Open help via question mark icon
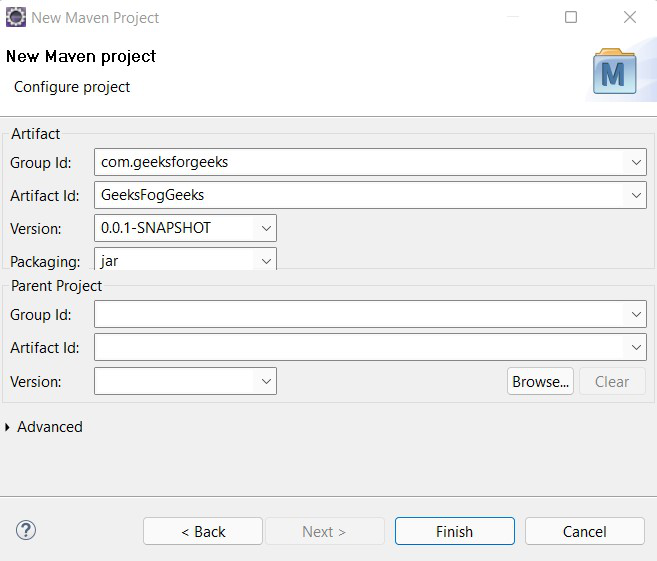Screen dimensions: 657x561 [x=26, y=530]
